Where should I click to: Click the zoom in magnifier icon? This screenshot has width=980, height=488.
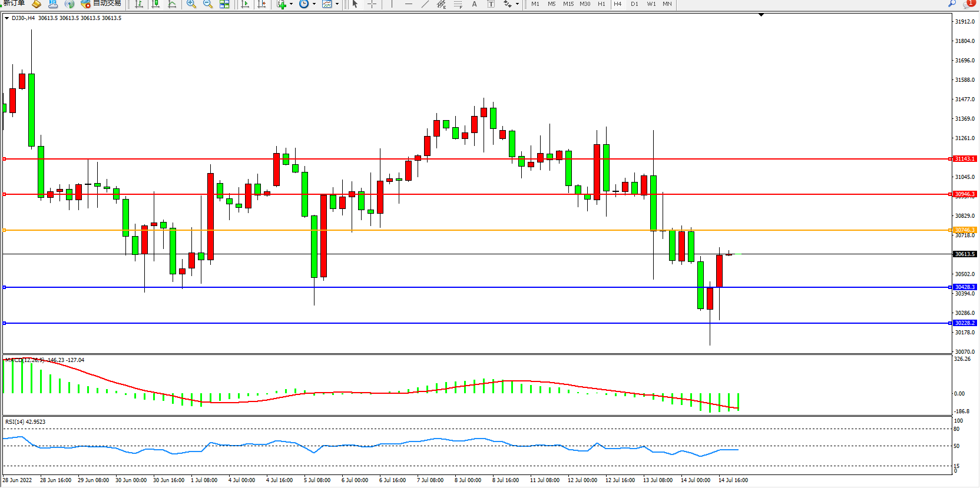click(x=191, y=4)
